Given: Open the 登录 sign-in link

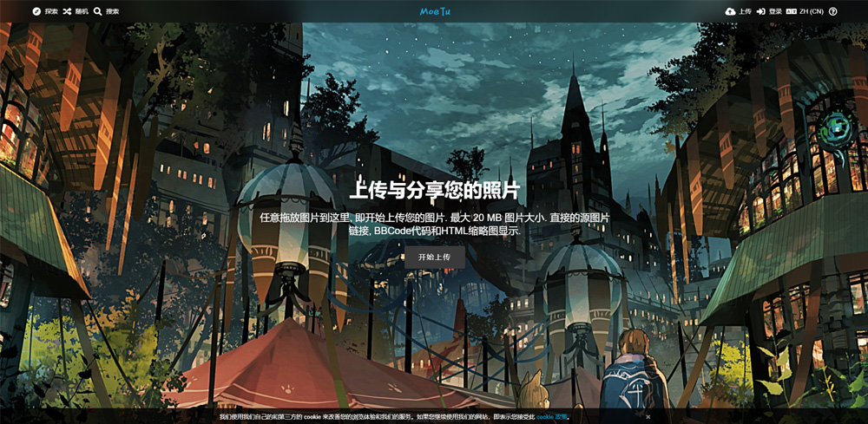Looking at the screenshot, I should [x=769, y=11].
